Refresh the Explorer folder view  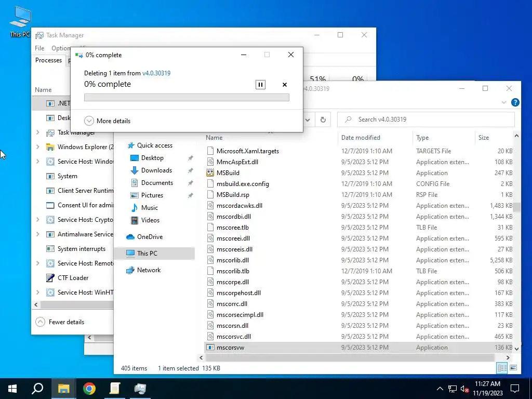[x=323, y=119]
